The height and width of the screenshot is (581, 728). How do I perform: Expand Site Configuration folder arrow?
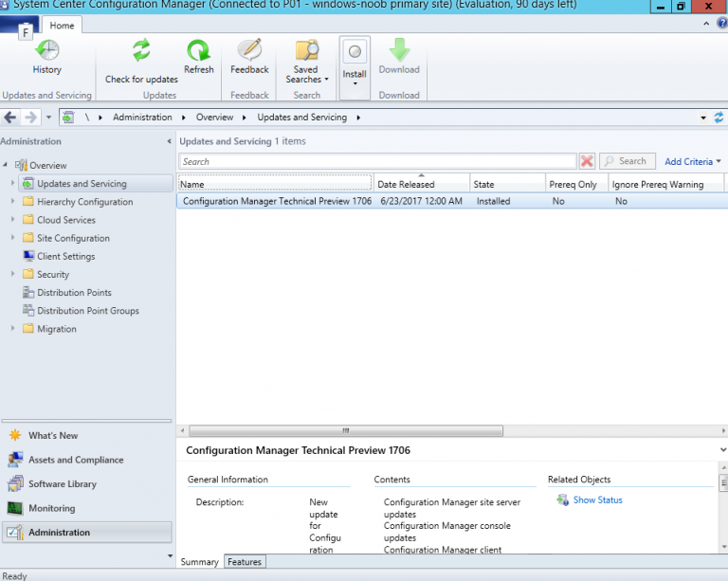point(12,237)
